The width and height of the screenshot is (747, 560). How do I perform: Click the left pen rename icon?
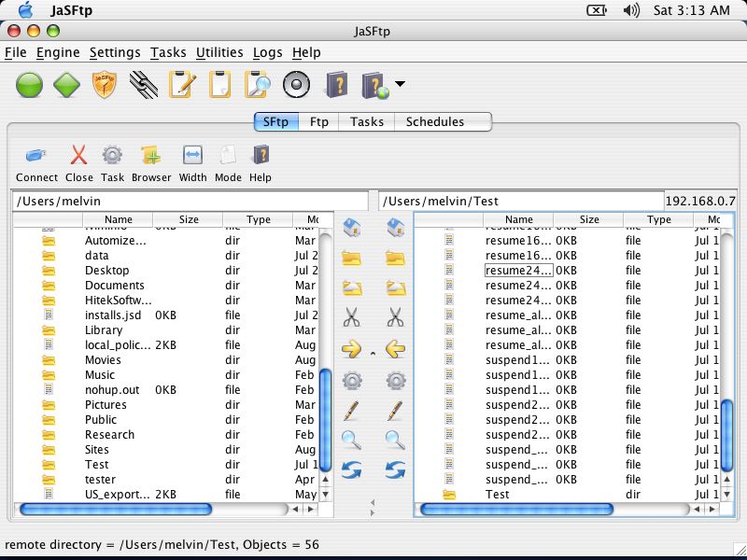click(352, 411)
